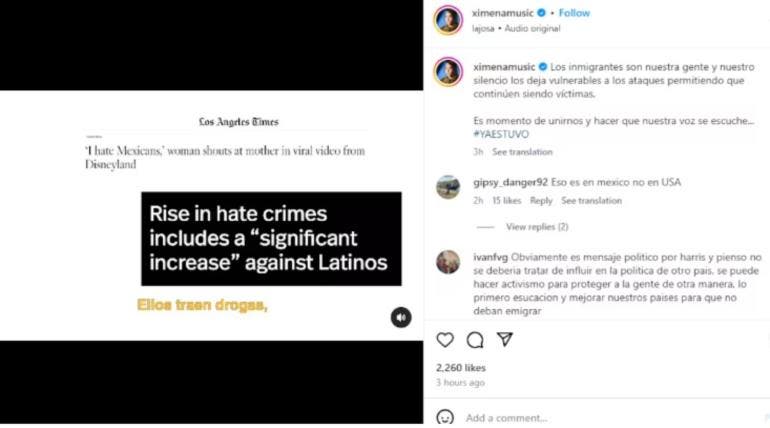This screenshot has width=770, height=428.
Task: View gipsy_danger92 profile avatar
Action: pos(448,187)
